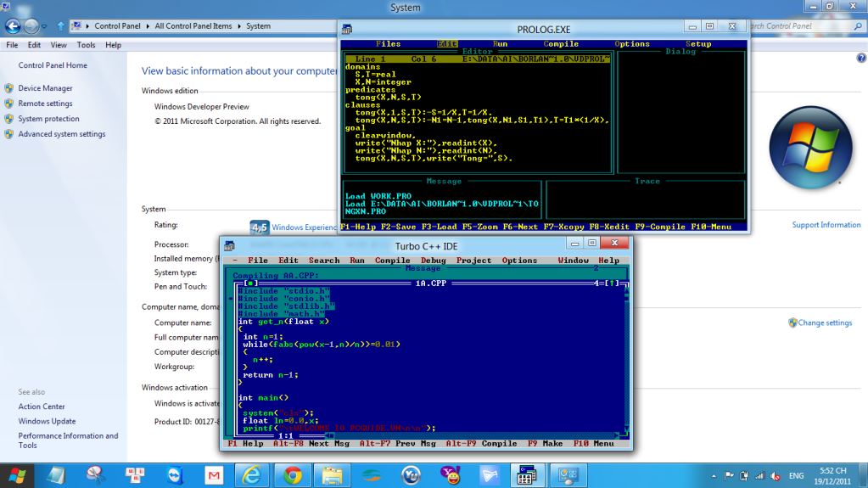The image size is (868, 488).
Task: Go to Control Panel Home
Action: (x=53, y=65)
